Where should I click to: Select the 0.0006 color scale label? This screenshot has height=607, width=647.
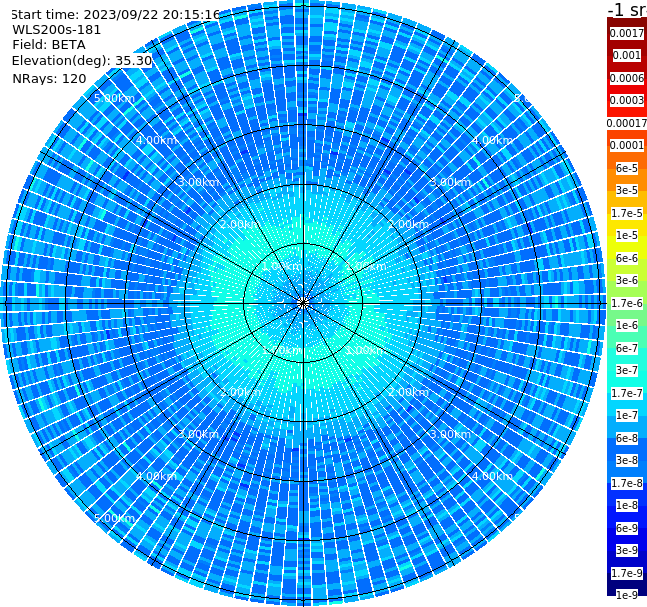[627, 78]
